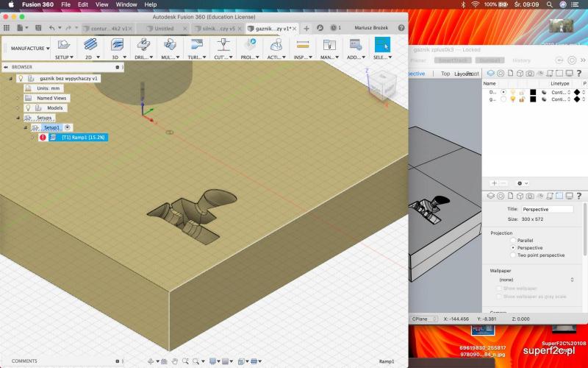Toggle visibility bulb of Models folder
This screenshot has width=588, height=368.
[28, 107]
